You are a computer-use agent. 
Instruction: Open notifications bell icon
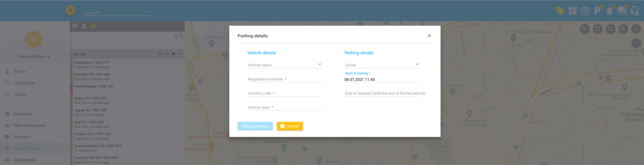click(x=609, y=11)
